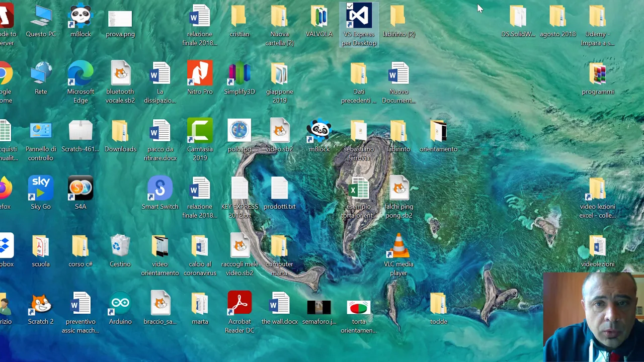The width and height of the screenshot is (644, 362).
Task: Select the braccio_sa... Scratch file
Action: click(160, 308)
